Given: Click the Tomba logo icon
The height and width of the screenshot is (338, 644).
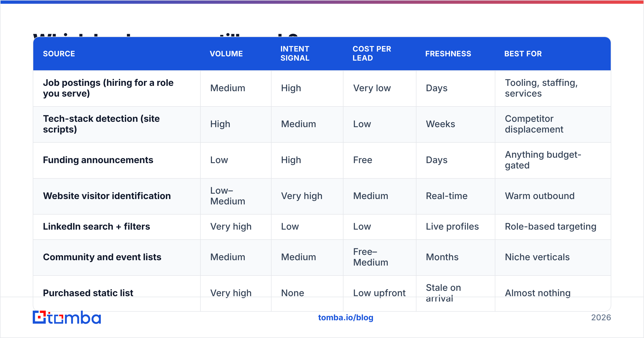Looking at the screenshot, I should [x=39, y=317].
